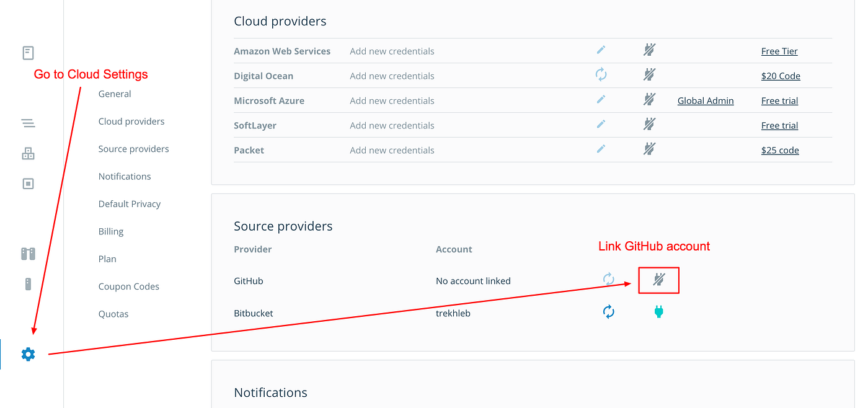Screen dimensions: 868x408
Task: Refresh the Bitbucket account icon
Action: (609, 312)
